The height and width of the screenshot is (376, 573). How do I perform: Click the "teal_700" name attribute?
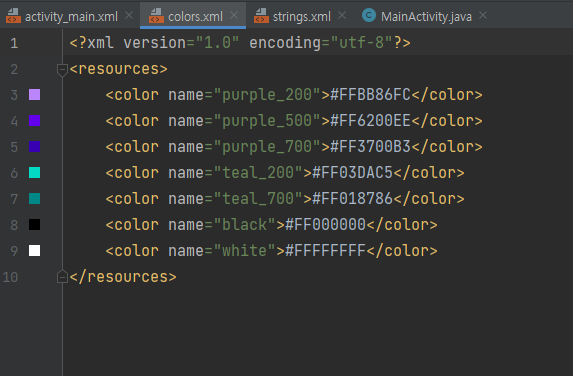tap(258, 198)
